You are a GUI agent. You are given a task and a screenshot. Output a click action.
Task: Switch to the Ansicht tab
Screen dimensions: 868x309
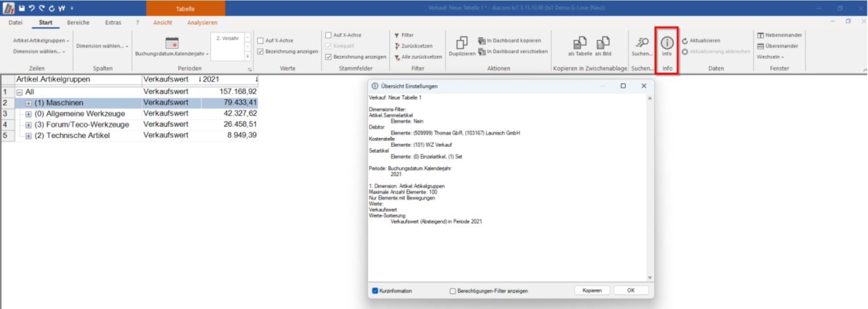tap(163, 22)
